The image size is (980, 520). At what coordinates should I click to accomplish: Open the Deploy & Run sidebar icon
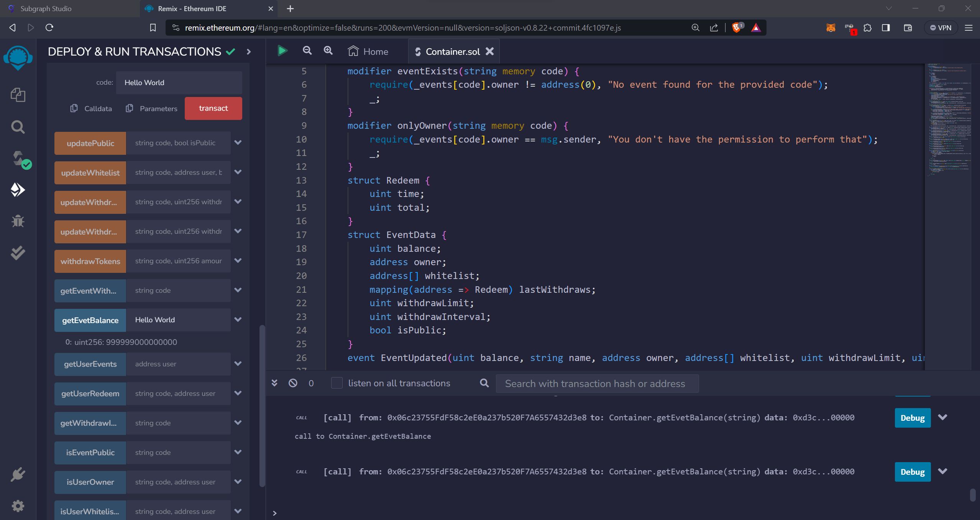(x=18, y=190)
